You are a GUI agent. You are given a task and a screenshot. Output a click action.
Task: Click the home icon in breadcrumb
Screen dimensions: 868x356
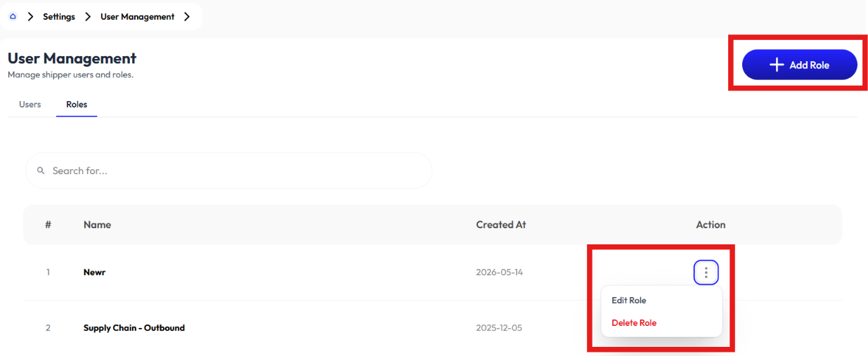point(13,16)
